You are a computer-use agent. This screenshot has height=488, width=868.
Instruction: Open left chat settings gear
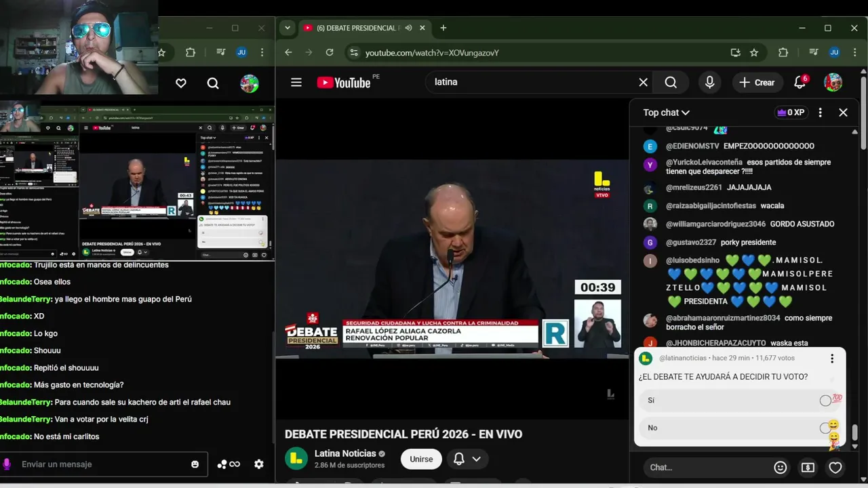click(259, 464)
